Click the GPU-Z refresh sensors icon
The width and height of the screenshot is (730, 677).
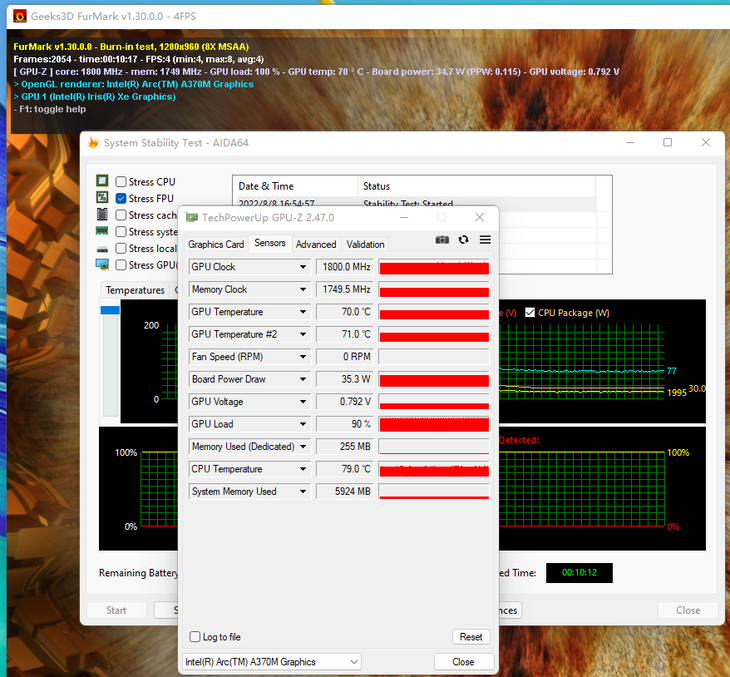[x=463, y=240]
